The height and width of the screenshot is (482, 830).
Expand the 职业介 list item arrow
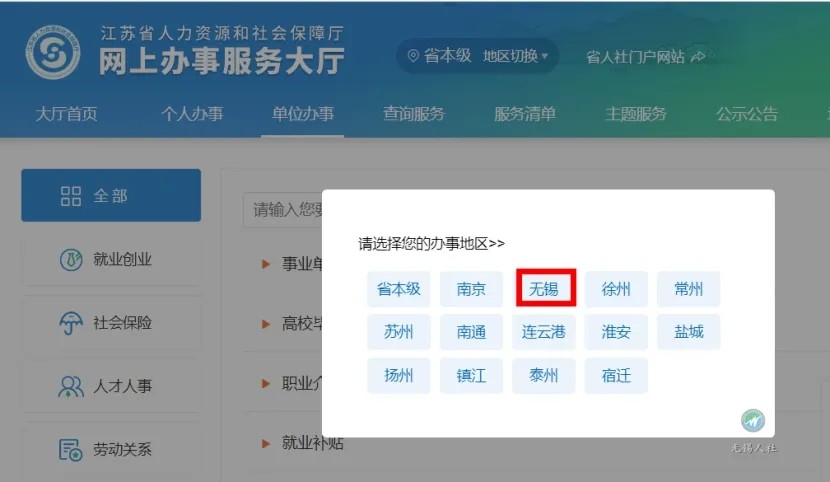click(266, 384)
